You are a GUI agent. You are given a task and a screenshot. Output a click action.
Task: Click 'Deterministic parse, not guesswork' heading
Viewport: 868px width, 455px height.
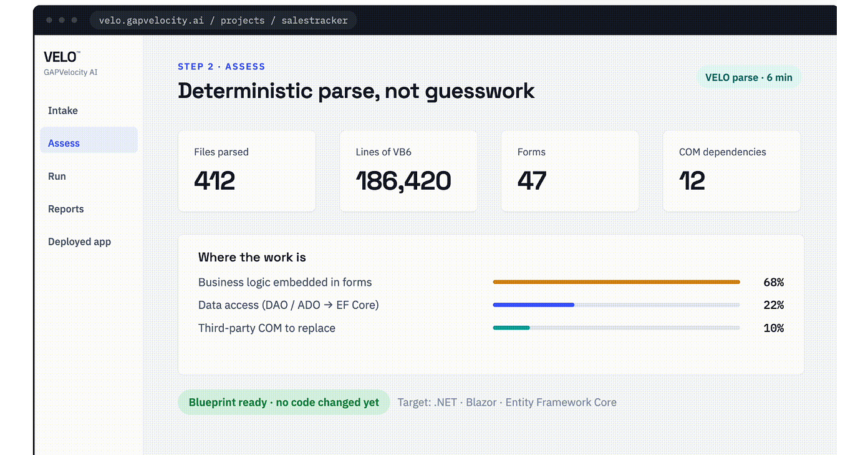pos(356,91)
